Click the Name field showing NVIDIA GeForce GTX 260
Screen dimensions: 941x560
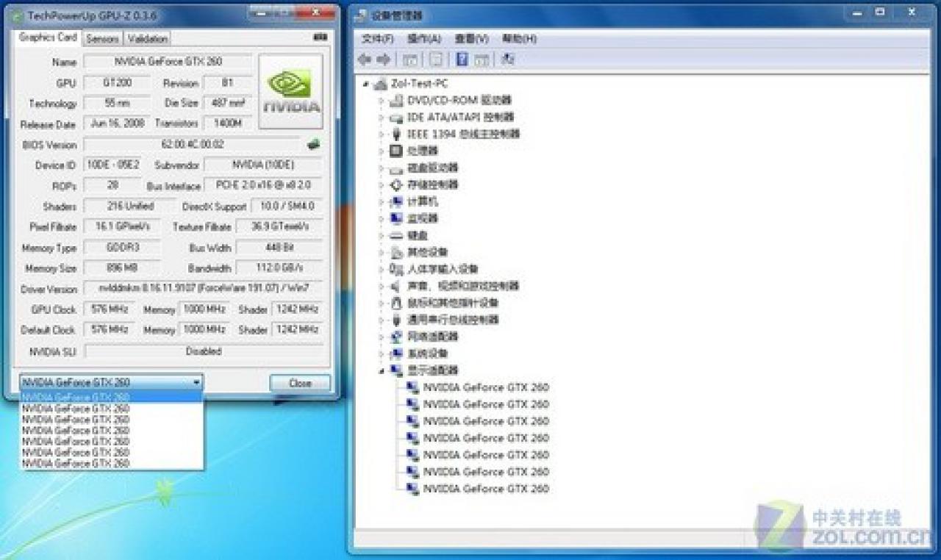coord(168,62)
